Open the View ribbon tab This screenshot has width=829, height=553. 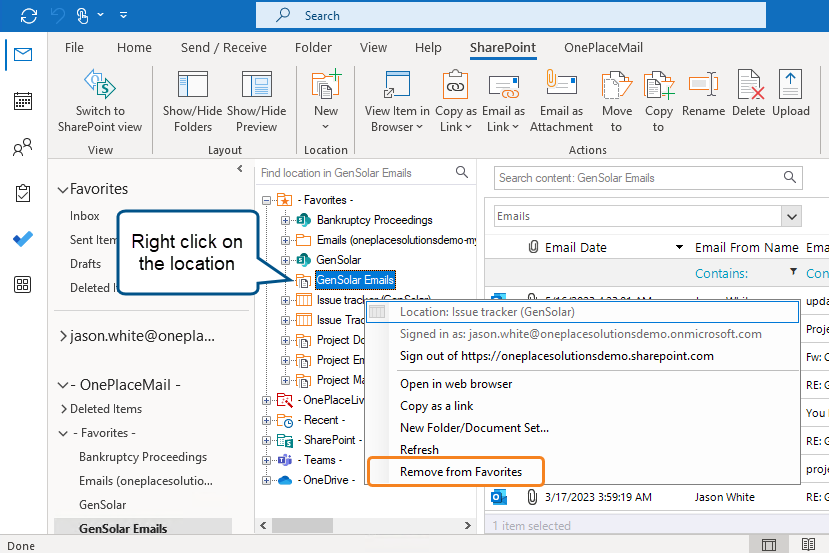coord(373,48)
